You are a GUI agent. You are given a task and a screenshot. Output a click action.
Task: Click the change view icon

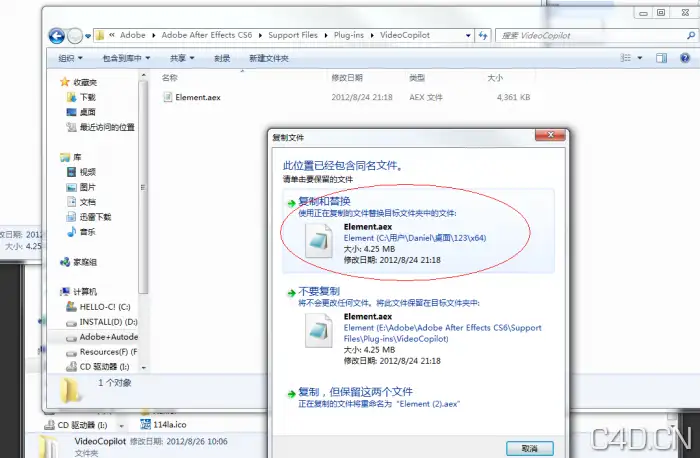coord(626,58)
